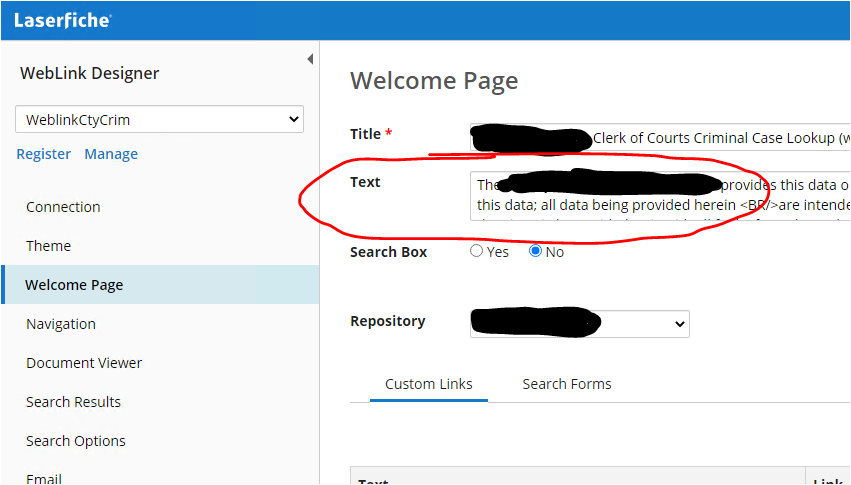Image resolution: width=851 pixels, height=485 pixels.
Task: Open the Connection settings page
Action: click(63, 207)
